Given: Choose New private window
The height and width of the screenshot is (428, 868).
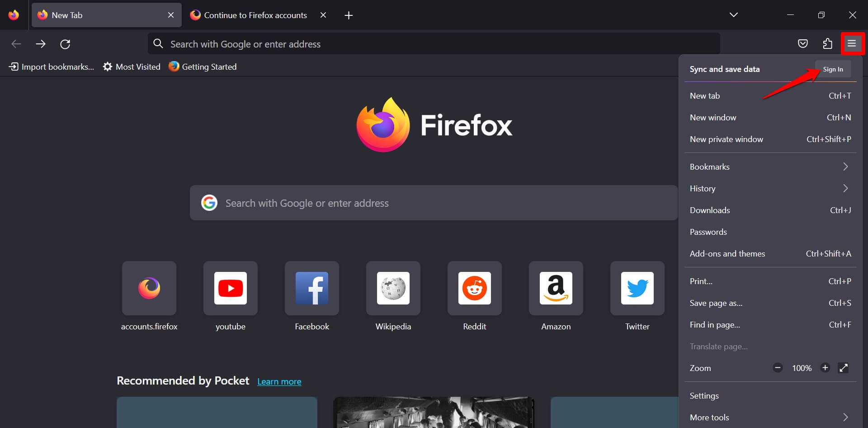Looking at the screenshot, I should [770, 139].
